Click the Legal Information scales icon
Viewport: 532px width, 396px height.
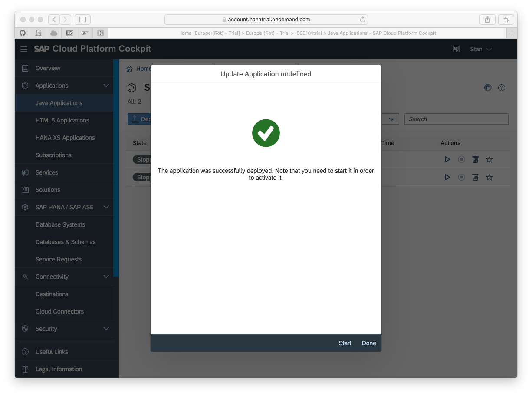[x=25, y=369]
